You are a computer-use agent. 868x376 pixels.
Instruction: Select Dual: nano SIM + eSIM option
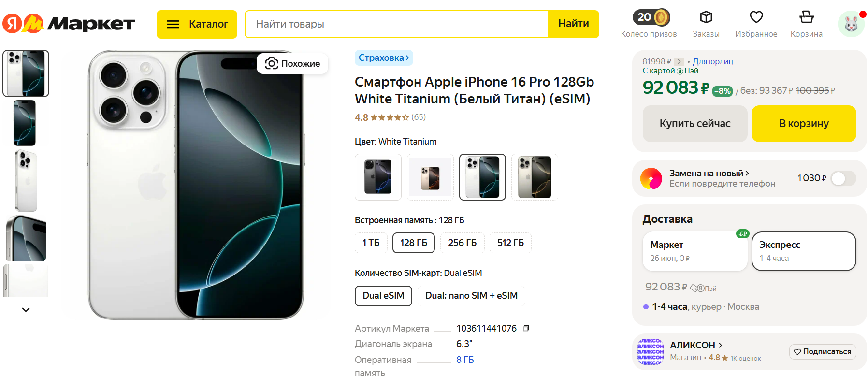click(471, 296)
